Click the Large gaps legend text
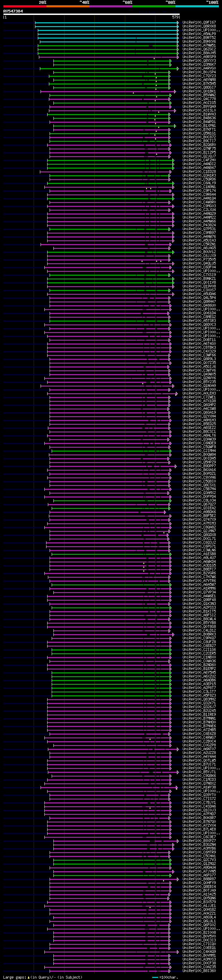Image resolution: width=222 pixels, height=980 pixels. click(x=43, y=977)
